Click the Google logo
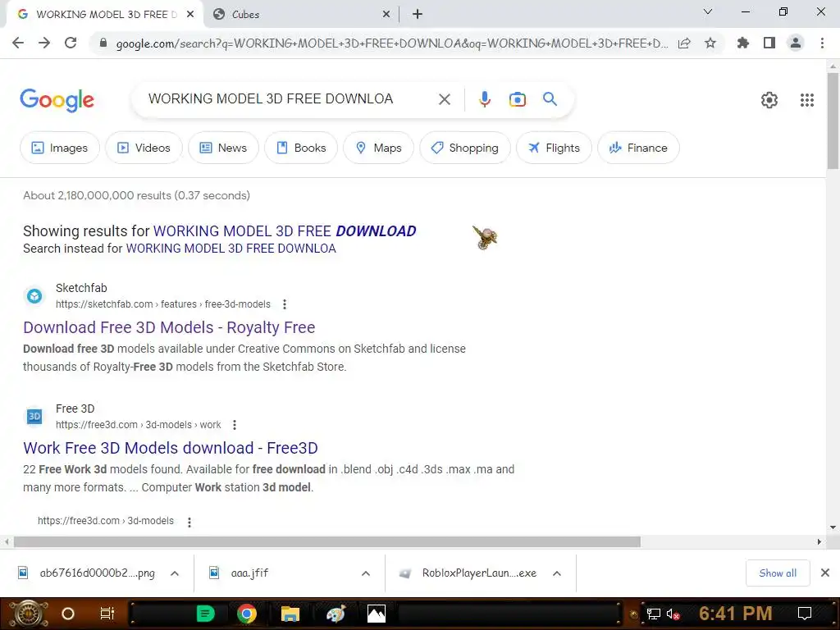 [x=57, y=100]
